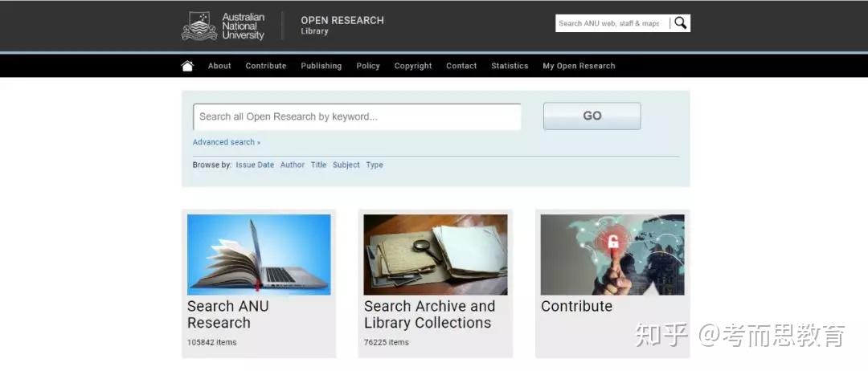Open the Contribute card title
868x371 pixels.
point(576,306)
